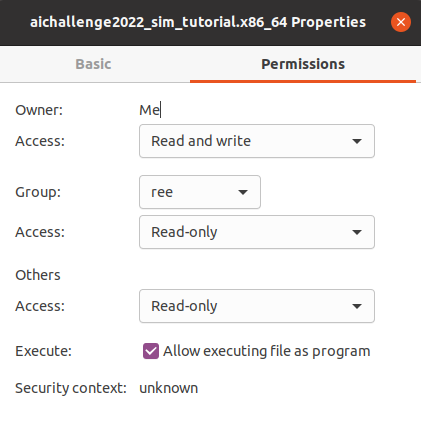Select the Permissions tab
Screen dimensions: 421x435
coord(303,64)
